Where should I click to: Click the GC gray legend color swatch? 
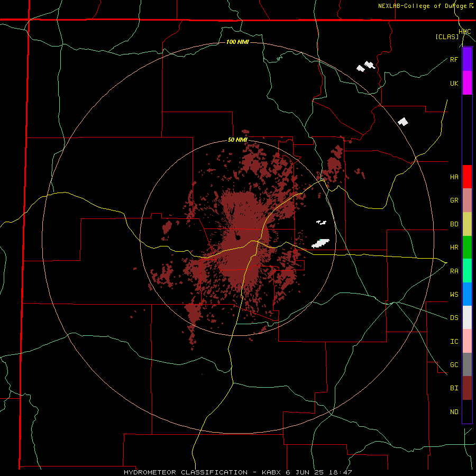point(467,364)
